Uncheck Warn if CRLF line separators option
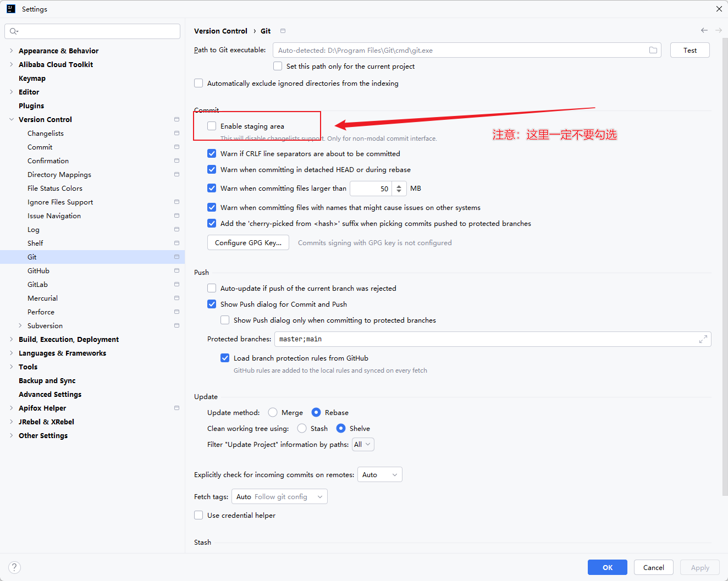 [212, 153]
